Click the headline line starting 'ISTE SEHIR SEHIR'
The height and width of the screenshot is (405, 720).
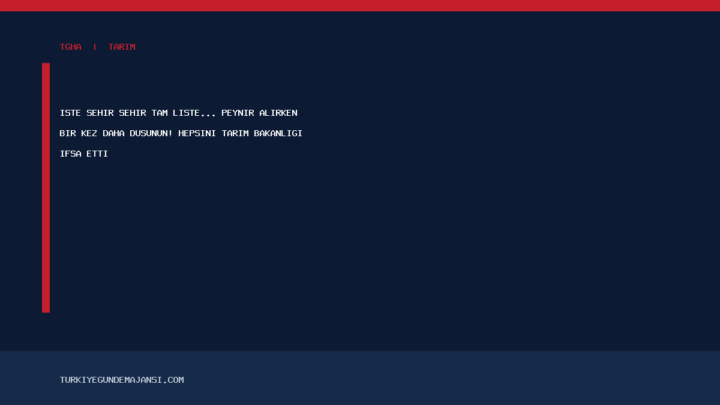point(179,113)
